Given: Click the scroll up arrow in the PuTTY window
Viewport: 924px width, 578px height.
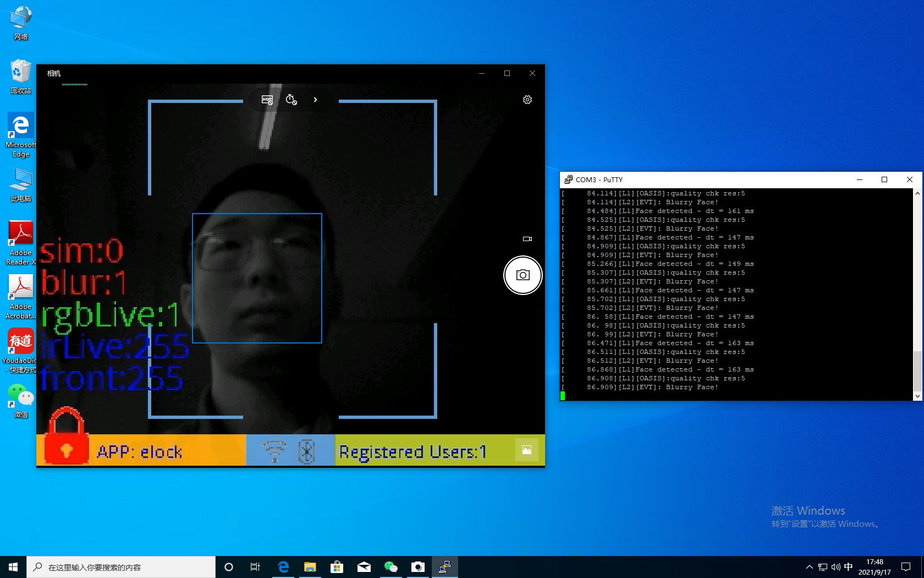Looking at the screenshot, I should [917, 193].
